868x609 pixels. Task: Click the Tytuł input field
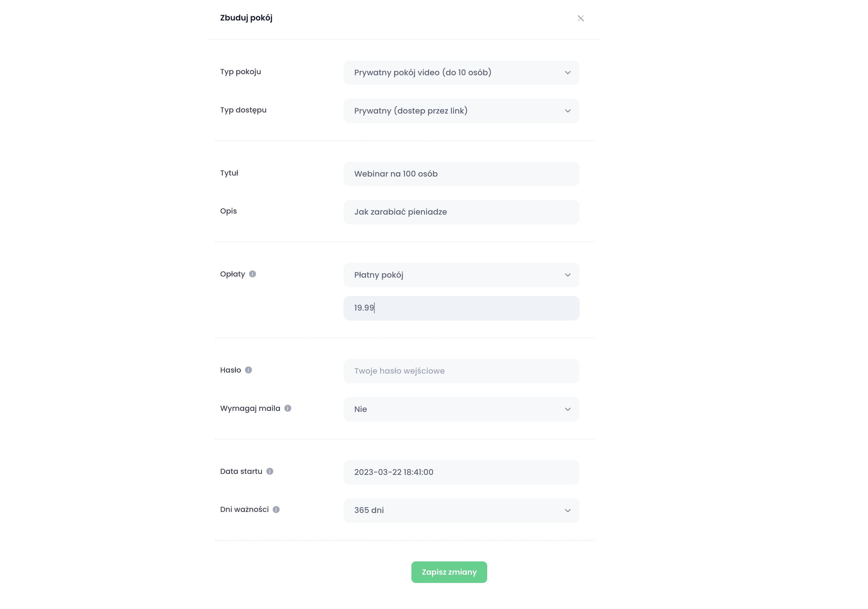[461, 174]
